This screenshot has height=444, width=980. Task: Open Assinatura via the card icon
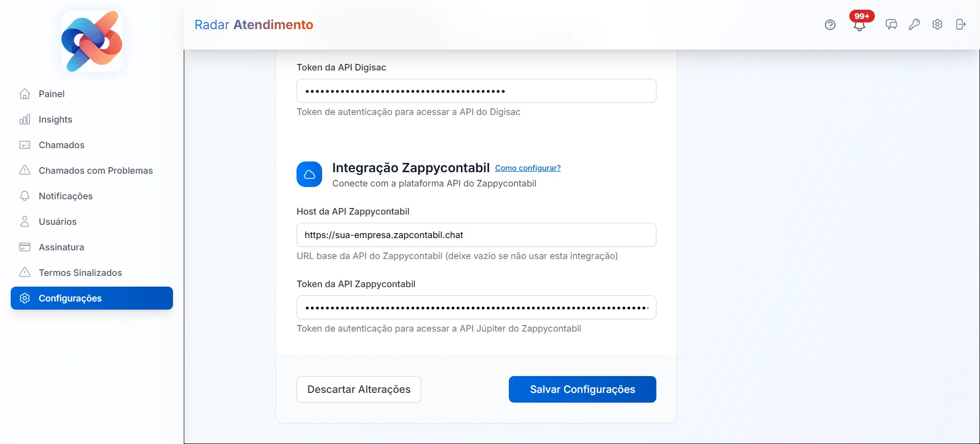pyautogui.click(x=25, y=247)
